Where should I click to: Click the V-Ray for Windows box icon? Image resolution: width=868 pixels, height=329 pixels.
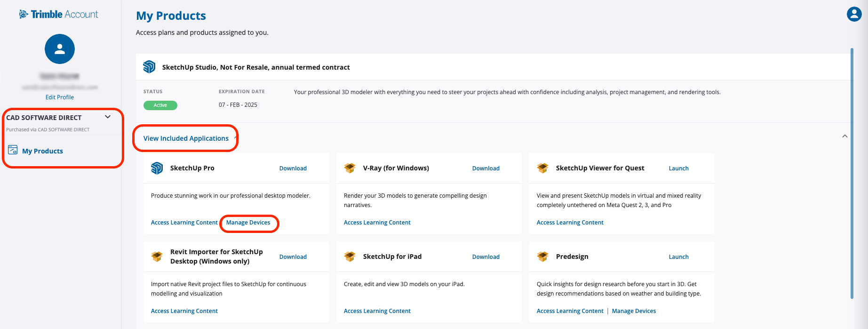pos(350,168)
